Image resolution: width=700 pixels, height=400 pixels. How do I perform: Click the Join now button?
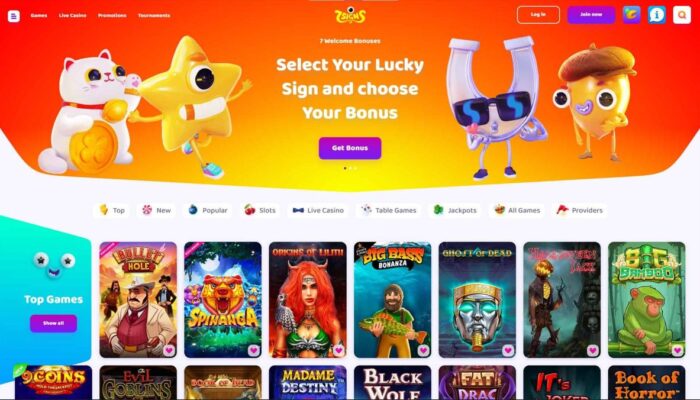tap(591, 15)
